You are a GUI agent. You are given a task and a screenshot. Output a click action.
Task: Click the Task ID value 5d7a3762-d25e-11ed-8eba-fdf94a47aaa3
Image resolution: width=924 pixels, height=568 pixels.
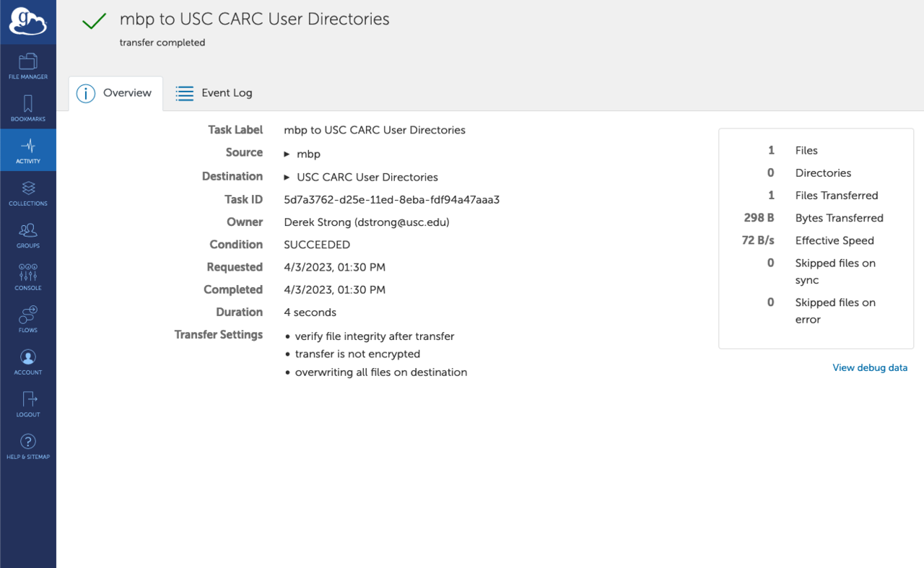click(x=392, y=200)
